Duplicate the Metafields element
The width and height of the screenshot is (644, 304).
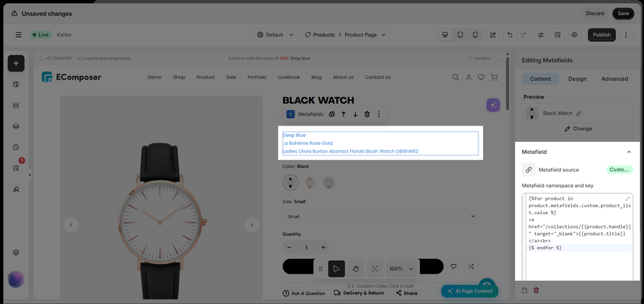pos(332,114)
